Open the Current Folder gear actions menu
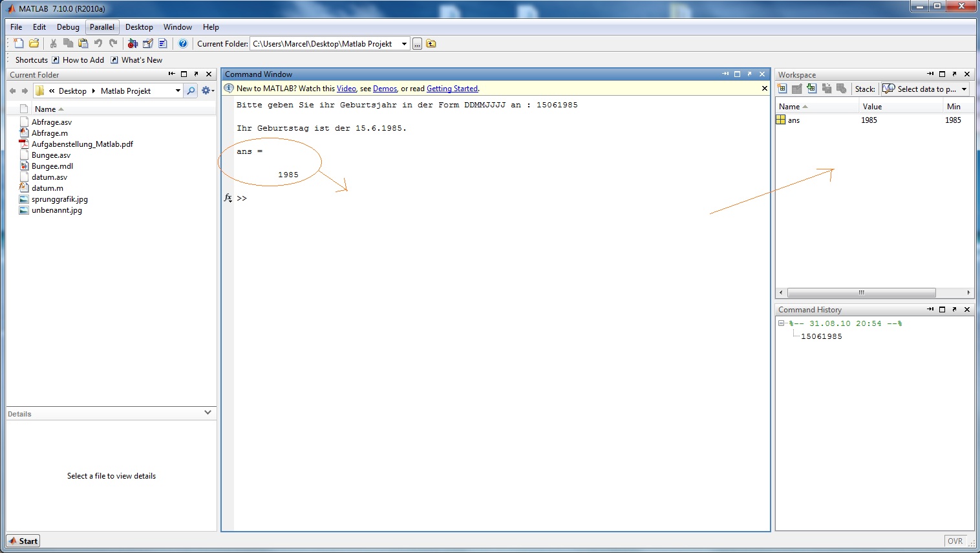Screen dimensions: 980x553 (x=207, y=91)
